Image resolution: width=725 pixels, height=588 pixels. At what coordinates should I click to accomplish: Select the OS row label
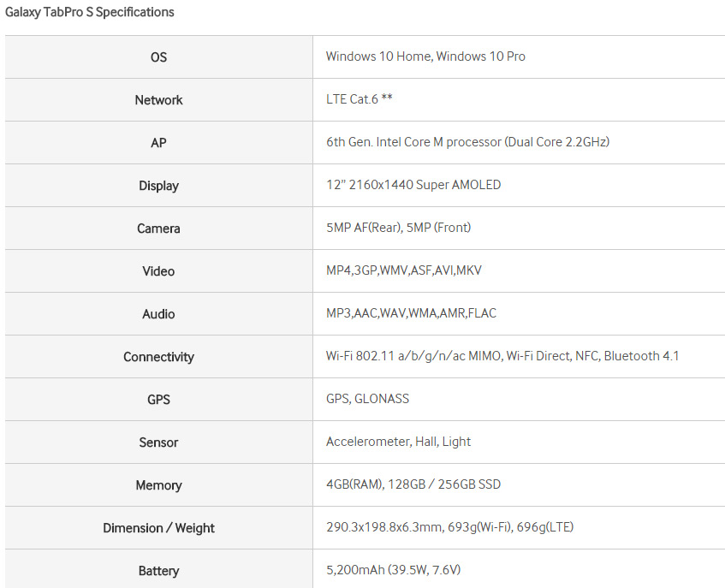(158, 57)
